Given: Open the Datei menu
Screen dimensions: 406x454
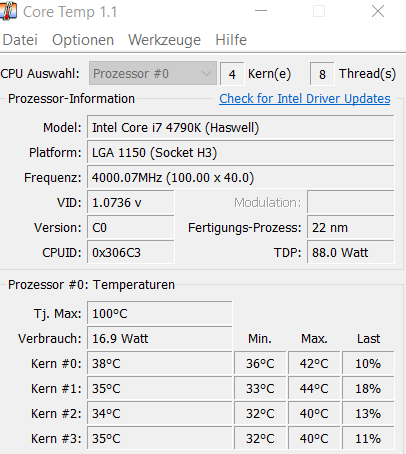Looking at the screenshot, I should click(x=20, y=40).
